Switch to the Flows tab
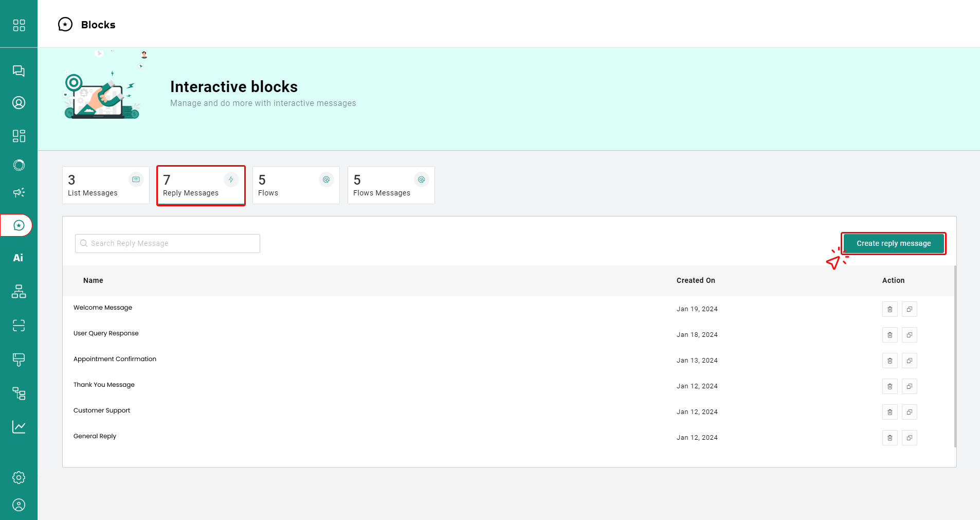The image size is (980, 520). point(296,185)
